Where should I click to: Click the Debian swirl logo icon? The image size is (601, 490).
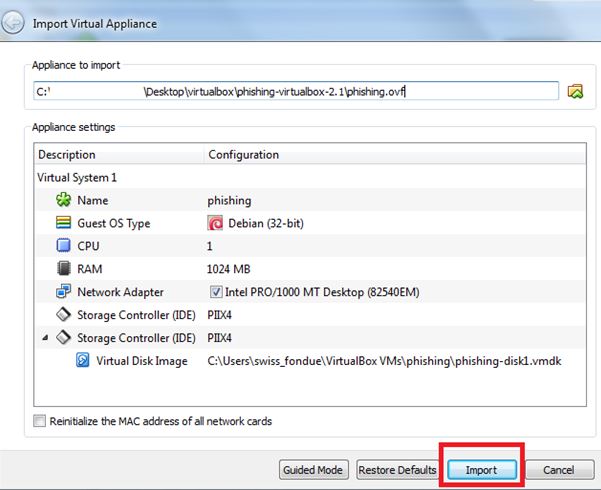(215, 223)
